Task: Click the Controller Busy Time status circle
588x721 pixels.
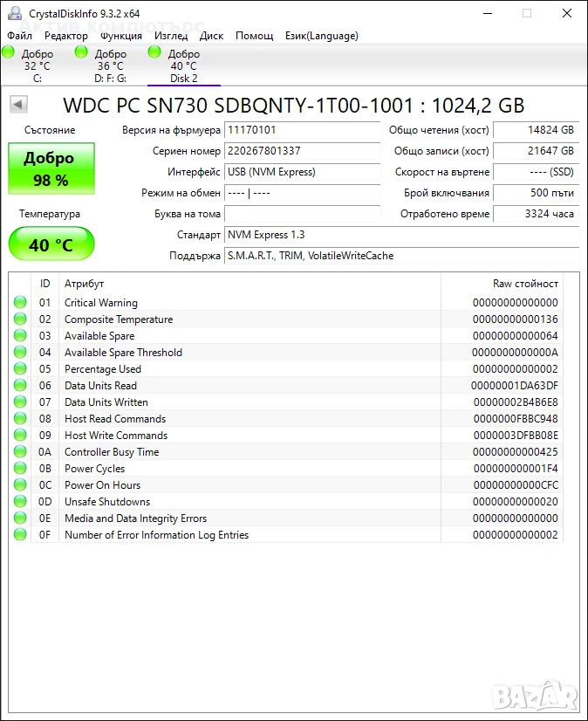Action: click(20, 451)
